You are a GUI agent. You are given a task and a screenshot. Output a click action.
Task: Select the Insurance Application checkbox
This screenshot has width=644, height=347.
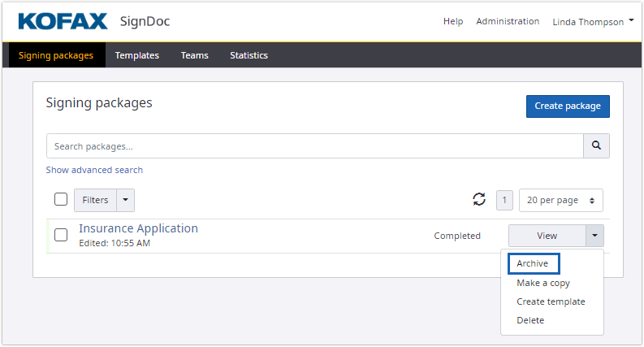click(61, 236)
